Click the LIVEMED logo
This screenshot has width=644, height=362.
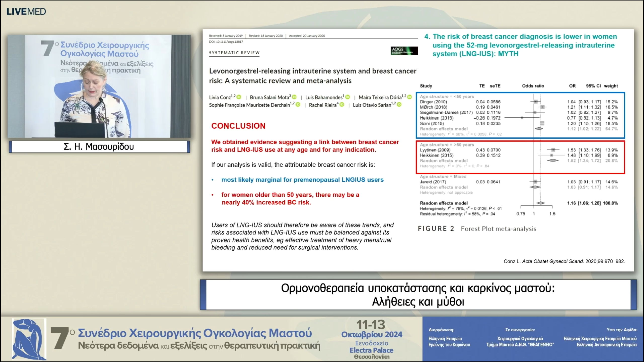(x=26, y=12)
